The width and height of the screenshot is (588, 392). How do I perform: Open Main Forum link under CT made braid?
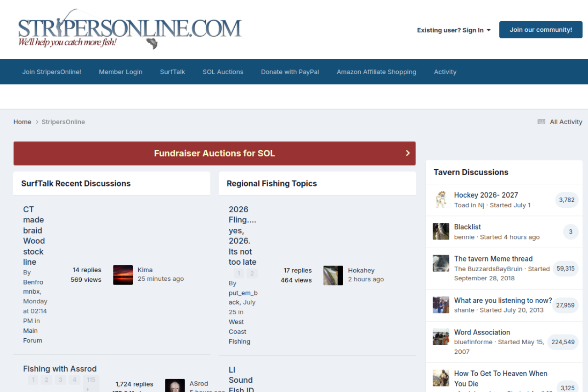[x=33, y=335]
